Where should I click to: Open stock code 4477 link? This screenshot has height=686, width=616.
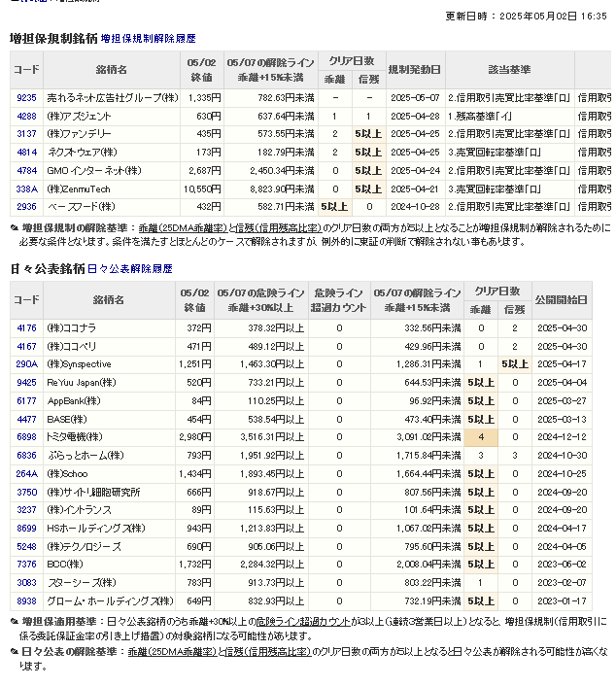(x=26, y=419)
